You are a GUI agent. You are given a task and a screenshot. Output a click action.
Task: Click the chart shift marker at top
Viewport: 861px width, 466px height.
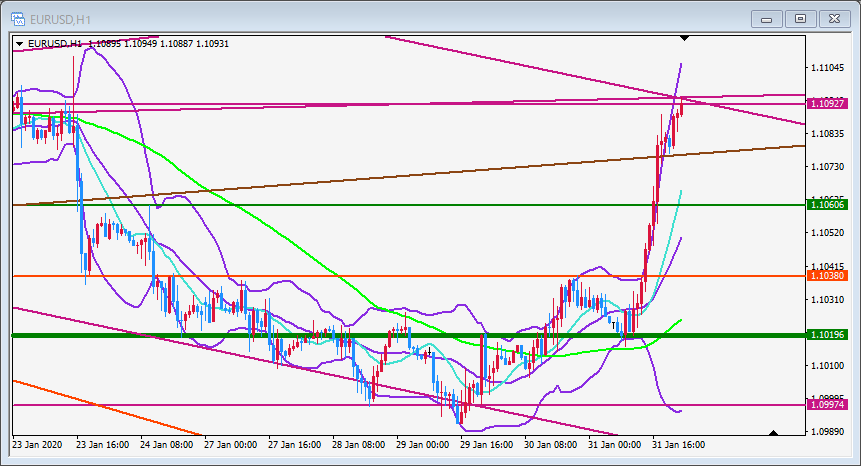[x=684, y=38]
